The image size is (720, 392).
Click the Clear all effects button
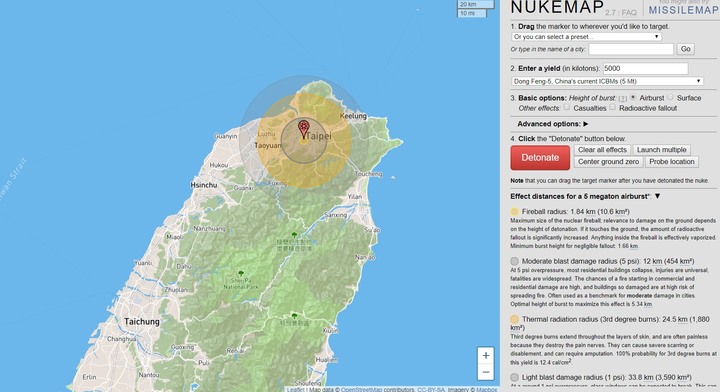coord(602,150)
